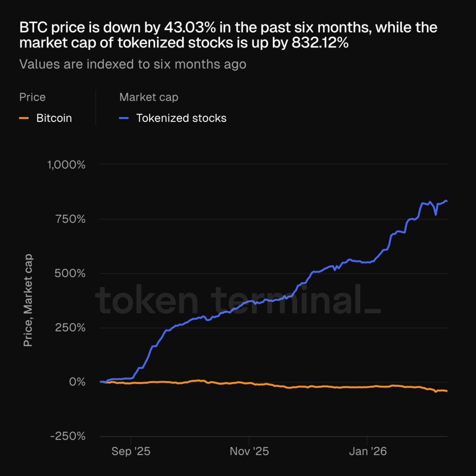Click the subtitle 'Values are indexed to six months ago'
Image resolution: width=476 pixels, height=476 pixels.
[x=132, y=64]
